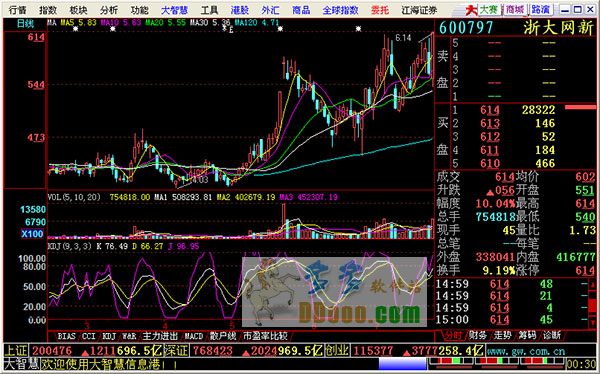The height and width of the screenshot is (374, 600).
Task: Open the 大赛 contest button
Action: coord(489,10)
